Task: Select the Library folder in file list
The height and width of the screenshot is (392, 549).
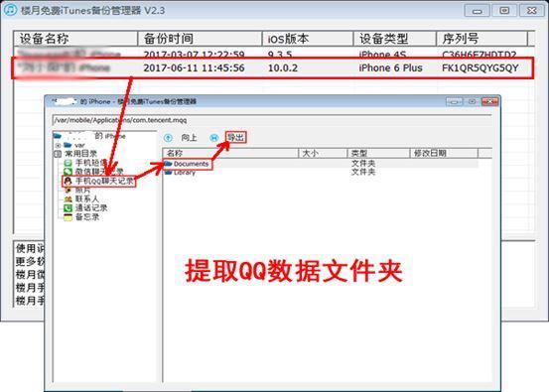Action: click(181, 173)
